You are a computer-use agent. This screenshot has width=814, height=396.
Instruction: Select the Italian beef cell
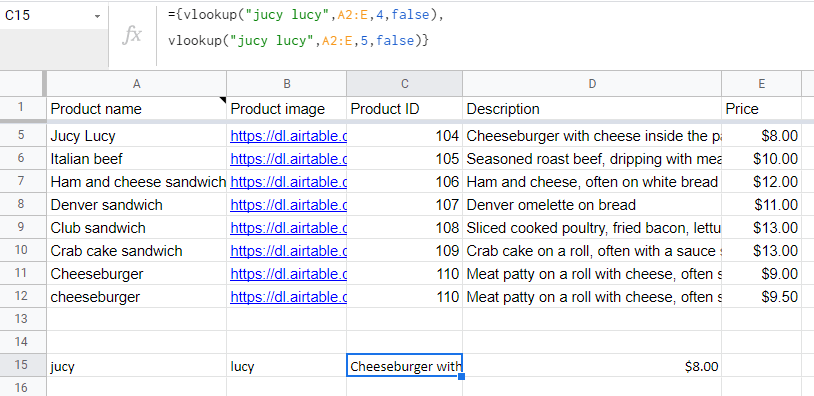point(137,159)
